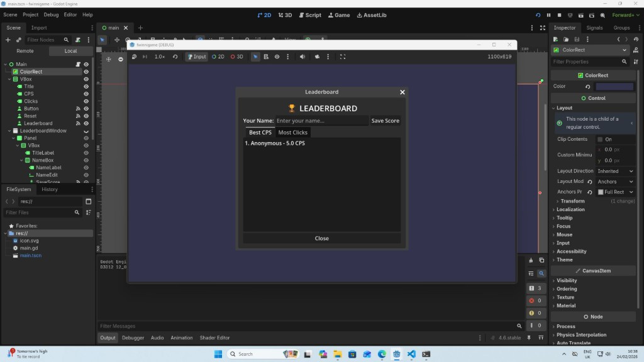Viewport: 644px width, 362px height.
Task: Open the ColorRect Color swatch
Action: pos(614,86)
